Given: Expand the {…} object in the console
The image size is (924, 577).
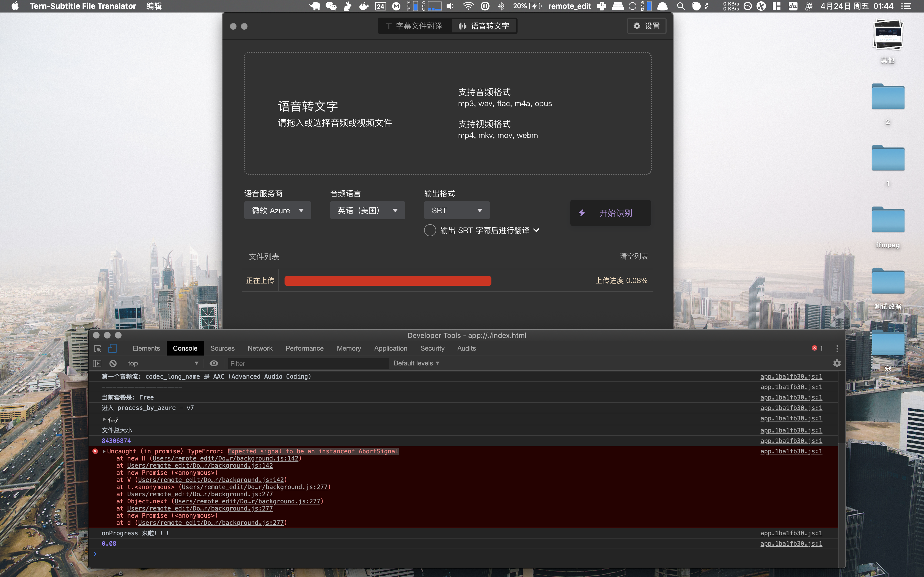Looking at the screenshot, I should pos(104,419).
